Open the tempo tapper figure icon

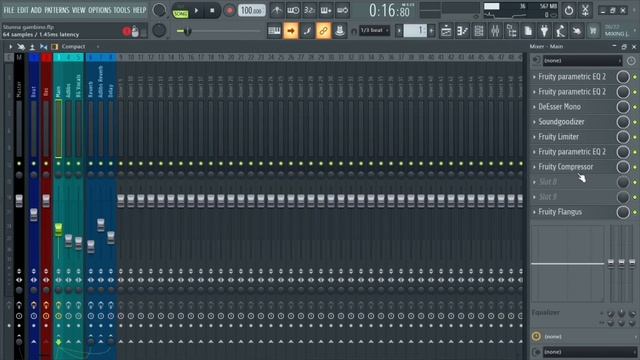tap(560, 31)
